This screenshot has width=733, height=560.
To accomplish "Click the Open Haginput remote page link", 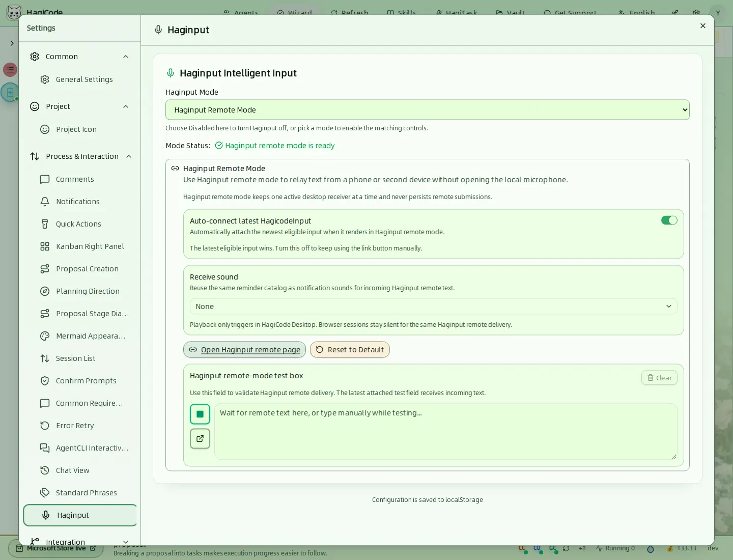I will [x=244, y=350].
